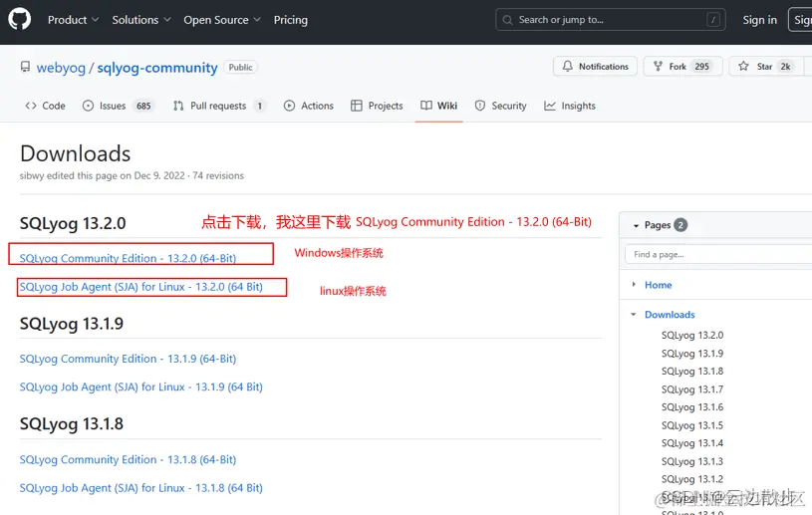Select the Wiki tab
Viewport: 812px width, 515px height.
pyautogui.click(x=438, y=106)
